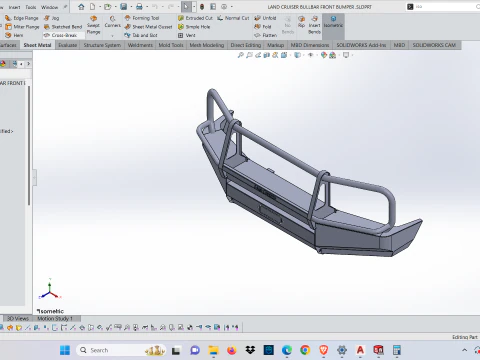Click the Fold tool
The image size is (480, 360).
click(x=263, y=27)
